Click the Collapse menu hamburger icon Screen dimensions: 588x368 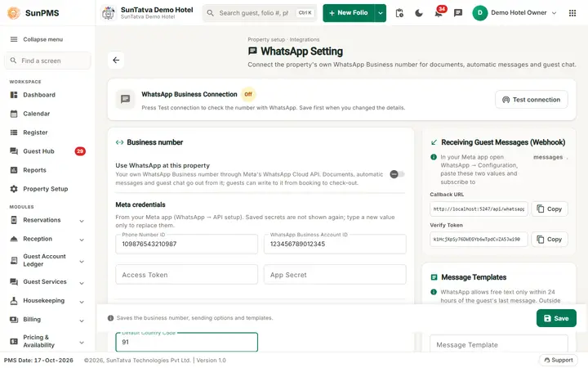pyautogui.click(x=14, y=39)
